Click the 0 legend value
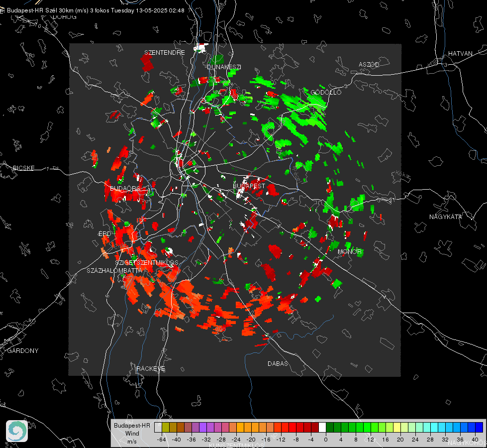This screenshot has height=448, width=487. (326, 440)
